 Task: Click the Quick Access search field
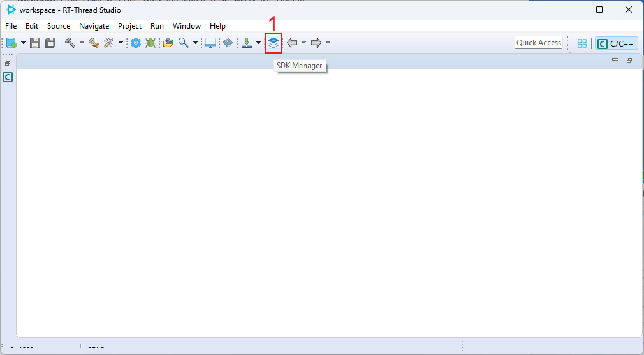click(x=539, y=43)
